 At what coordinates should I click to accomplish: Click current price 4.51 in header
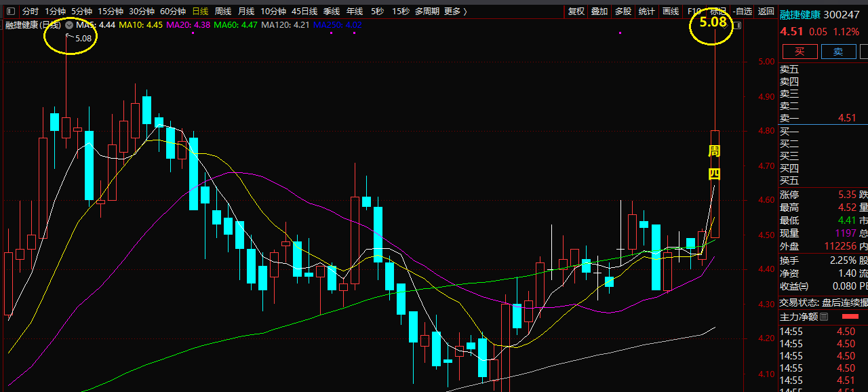click(791, 32)
